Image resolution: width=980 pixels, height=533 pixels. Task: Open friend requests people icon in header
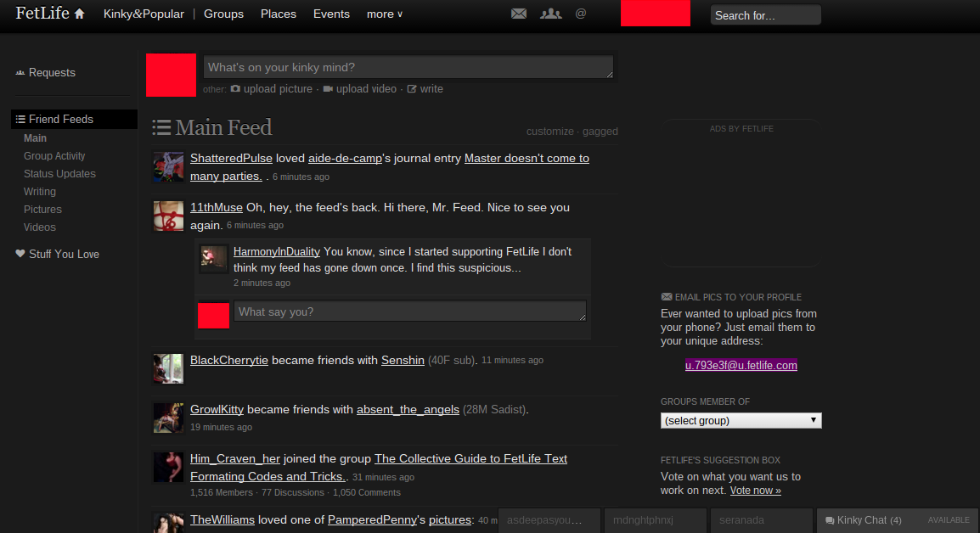coord(550,14)
